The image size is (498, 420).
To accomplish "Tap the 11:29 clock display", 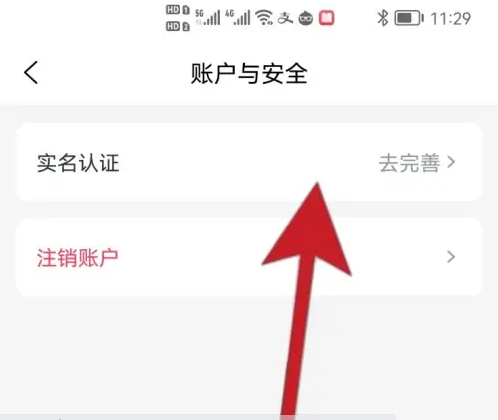I will tap(450, 18).
